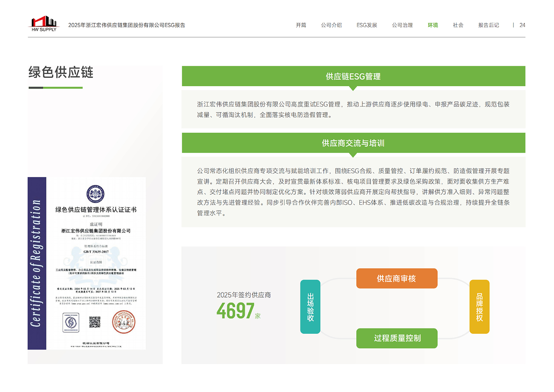554x392 pixels.
Task: Click the page number 24
Action: tap(522, 25)
